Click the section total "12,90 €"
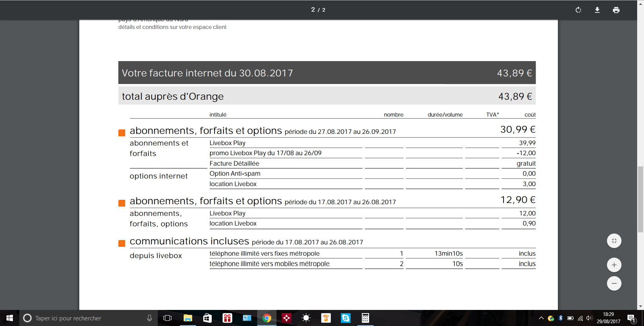 click(518, 200)
